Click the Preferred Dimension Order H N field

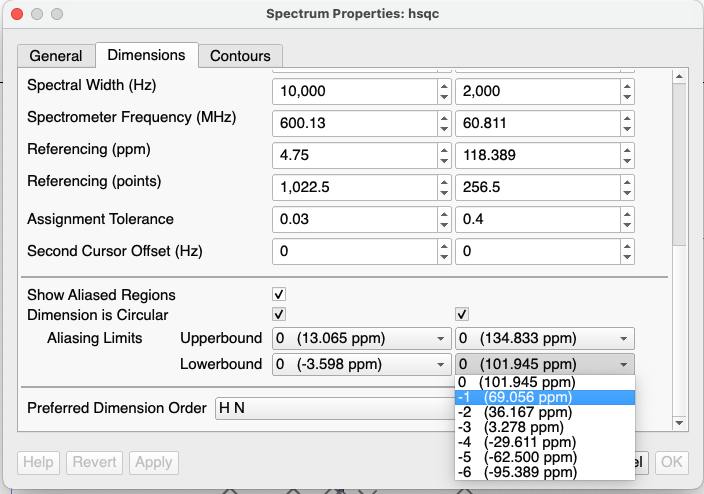pos(334,408)
